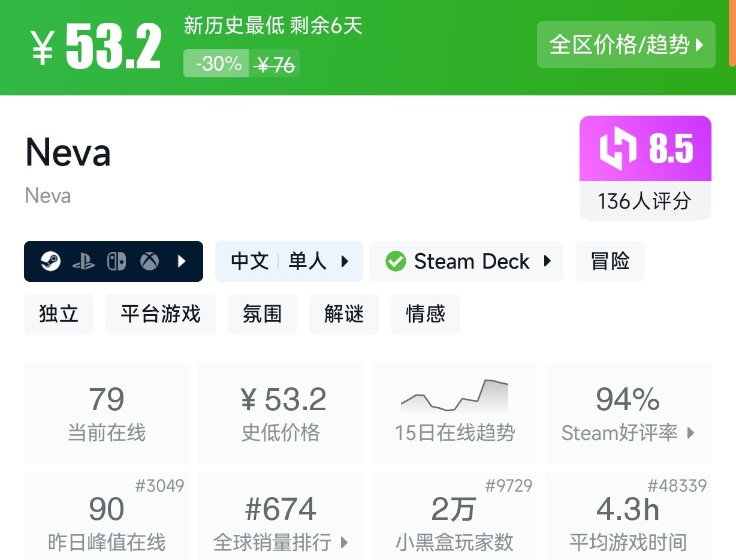Viewport: 736px width, 560px height.
Task: Click the Xbox platform icon
Action: pos(149,261)
